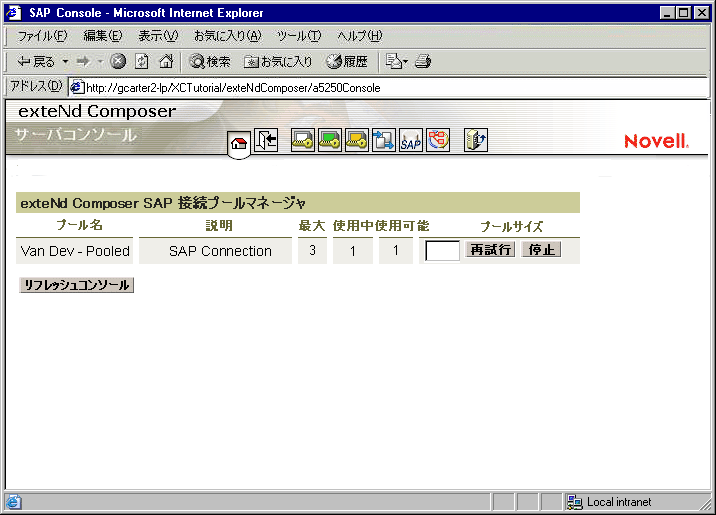This screenshot has height=515, width=716.
Task: Open the Forward history dropdown arrow
Action: tap(100, 61)
